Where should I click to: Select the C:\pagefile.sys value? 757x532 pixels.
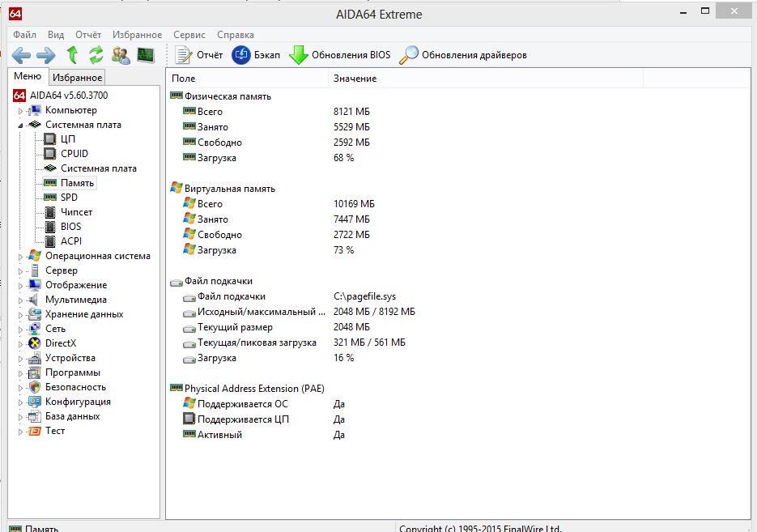coord(364,296)
